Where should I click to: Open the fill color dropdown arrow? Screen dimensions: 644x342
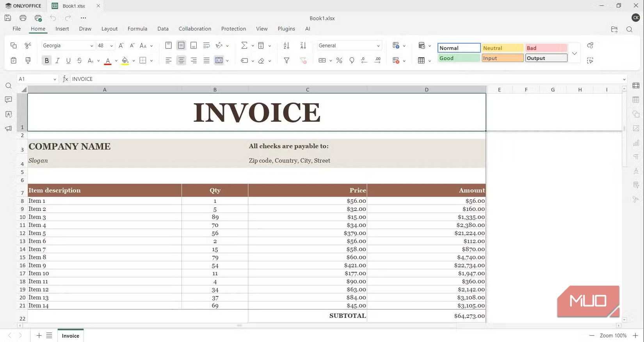click(x=133, y=61)
